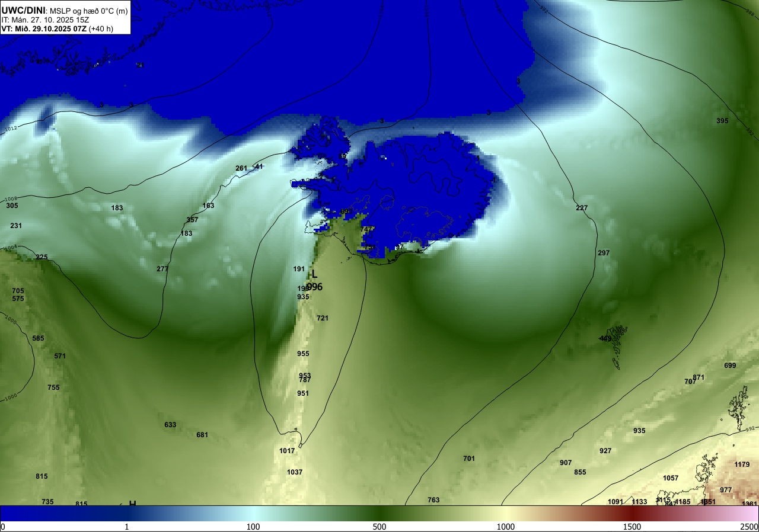Click the 763 height value
This screenshot has width=759, height=532.
click(433, 500)
